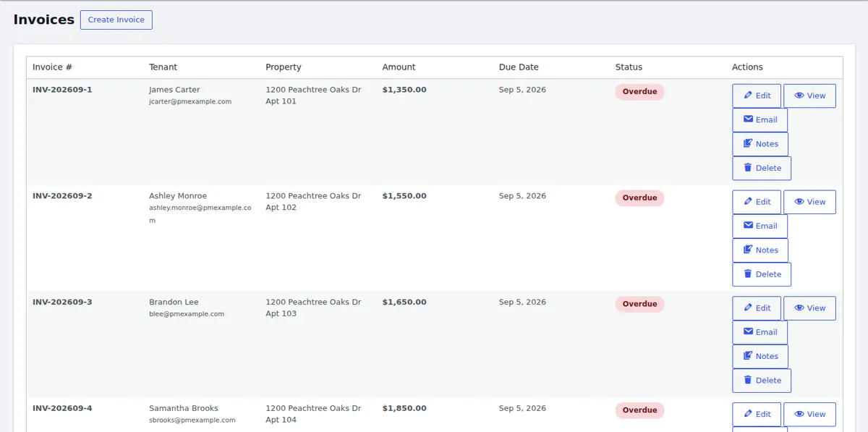View Brandon Lee's invoice INV-202609-3
This screenshot has width=868, height=432.
coord(809,308)
